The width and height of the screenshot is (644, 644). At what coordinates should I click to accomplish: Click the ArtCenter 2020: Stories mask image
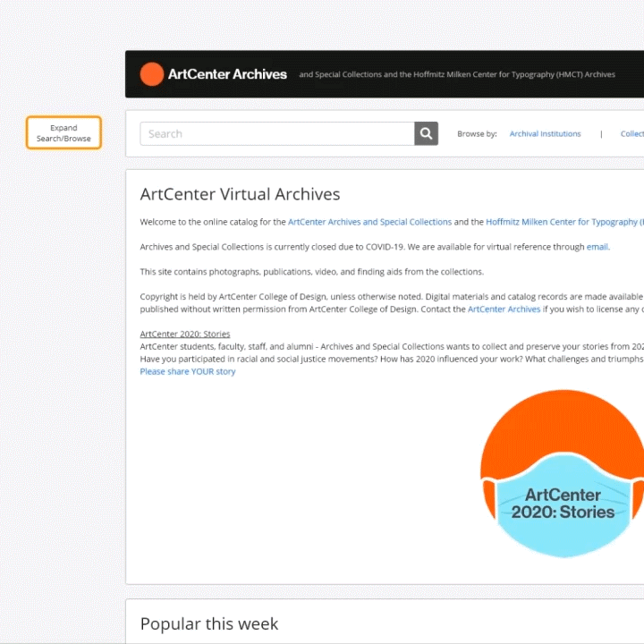pos(563,473)
